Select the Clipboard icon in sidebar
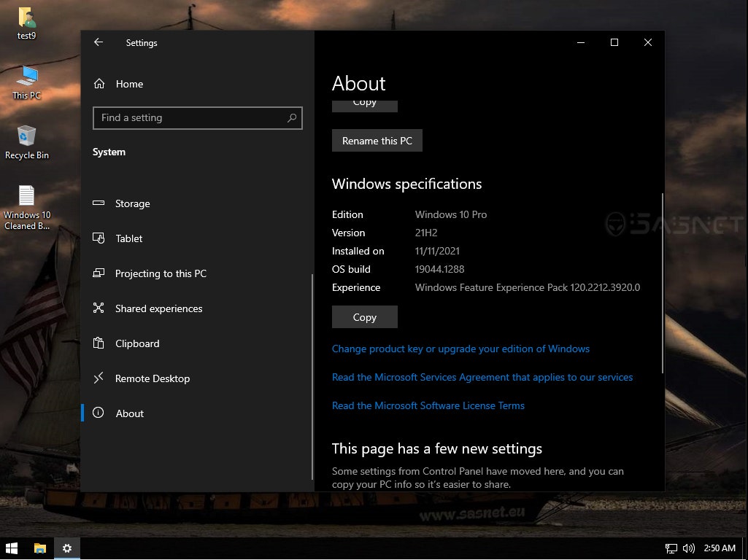Viewport: 748px width, 560px height. [99, 343]
